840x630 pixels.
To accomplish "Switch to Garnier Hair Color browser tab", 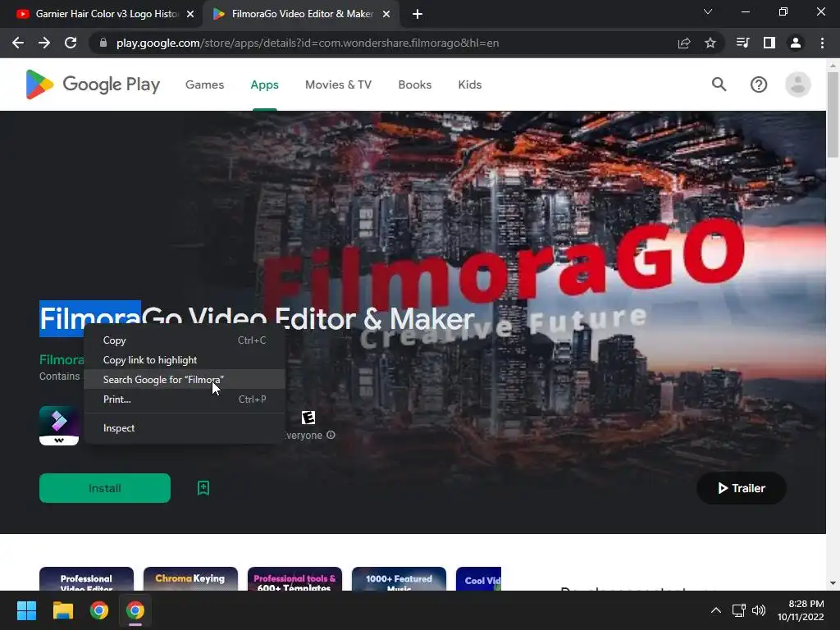I will coord(102,14).
